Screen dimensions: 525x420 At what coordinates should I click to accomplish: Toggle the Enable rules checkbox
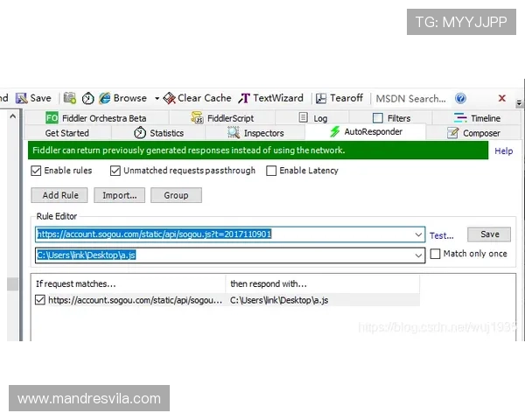pyautogui.click(x=36, y=171)
